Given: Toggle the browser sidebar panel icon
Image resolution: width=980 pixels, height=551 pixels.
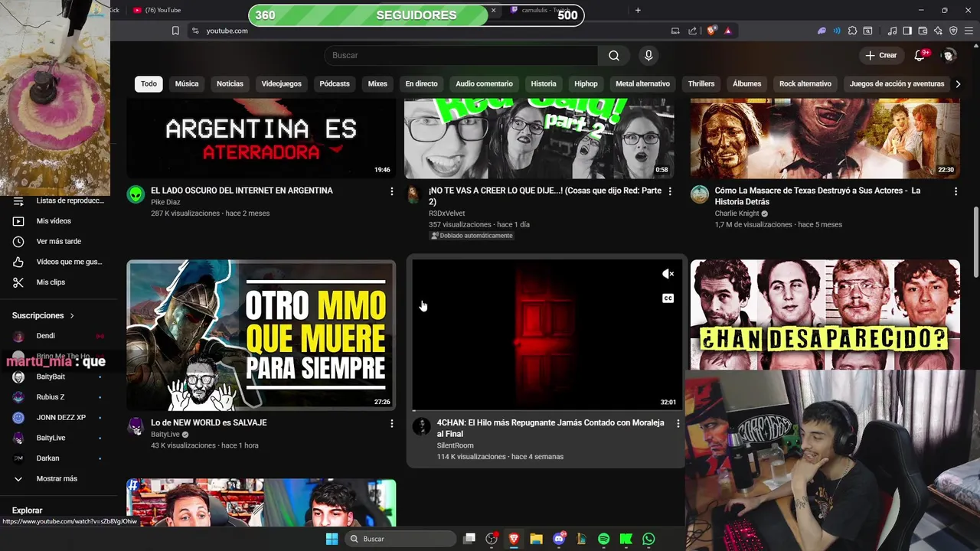Looking at the screenshot, I should (907, 31).
